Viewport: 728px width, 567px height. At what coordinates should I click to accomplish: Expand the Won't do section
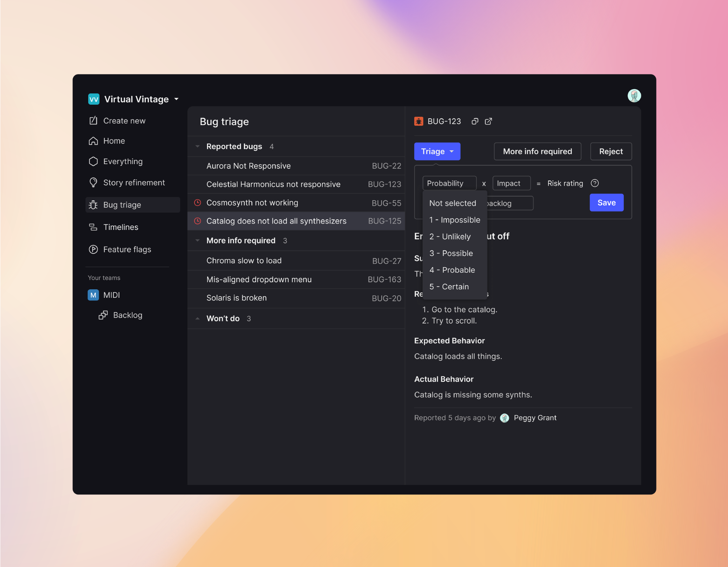197,318
